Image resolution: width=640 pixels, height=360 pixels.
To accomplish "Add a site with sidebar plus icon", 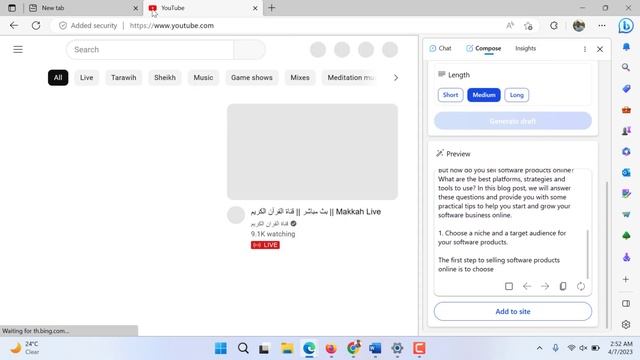I will 626,280.
